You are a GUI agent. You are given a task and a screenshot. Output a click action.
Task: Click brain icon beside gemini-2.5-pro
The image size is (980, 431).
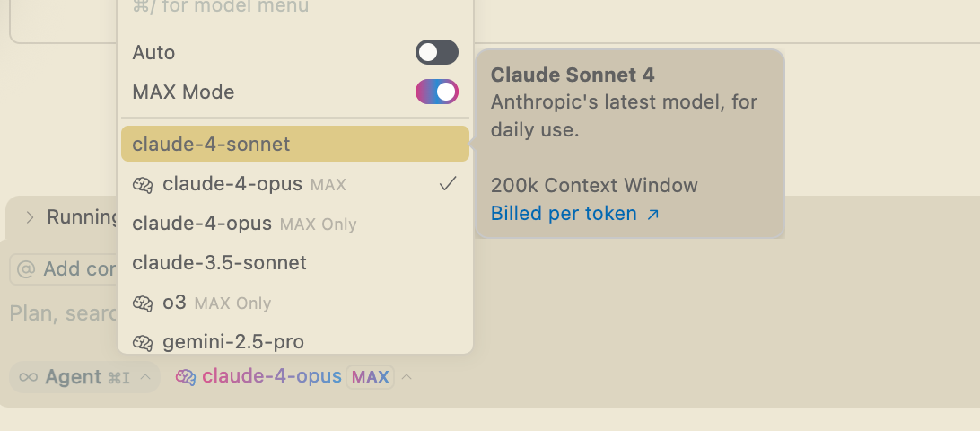pyautogui.click(x=143, y=342)
